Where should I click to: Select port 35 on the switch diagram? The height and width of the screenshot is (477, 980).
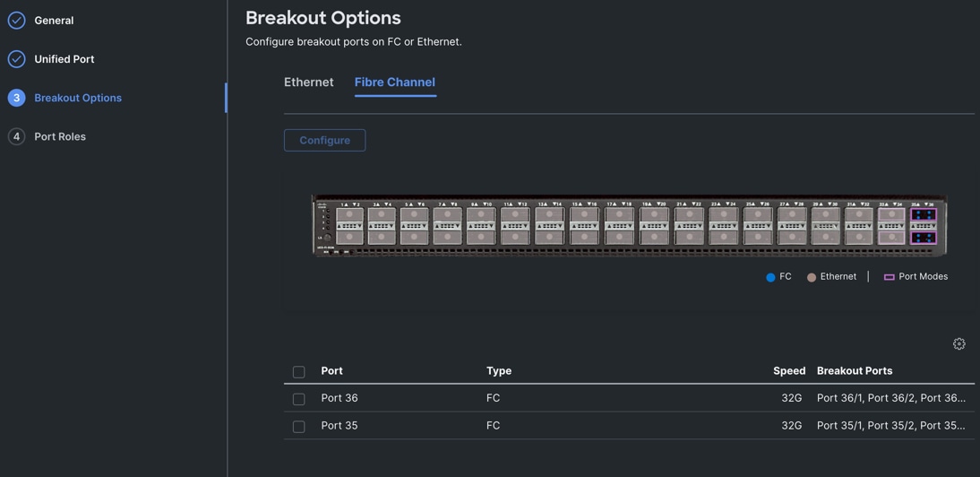[924, 215]
